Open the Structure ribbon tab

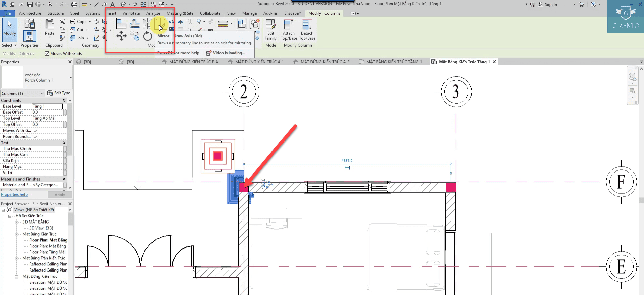pos(56,13)
